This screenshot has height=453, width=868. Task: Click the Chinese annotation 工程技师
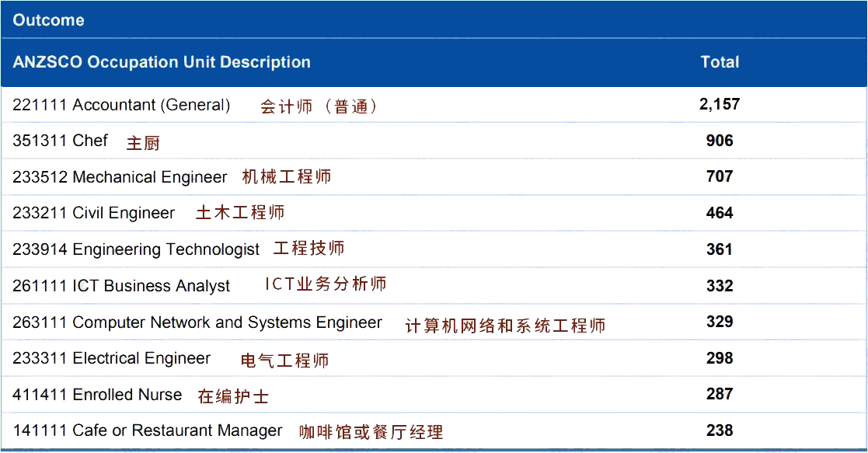point(309,249)
